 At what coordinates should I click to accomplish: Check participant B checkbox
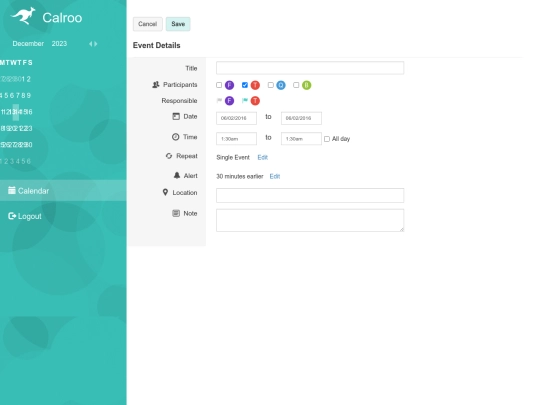click(x=296, y=85)
